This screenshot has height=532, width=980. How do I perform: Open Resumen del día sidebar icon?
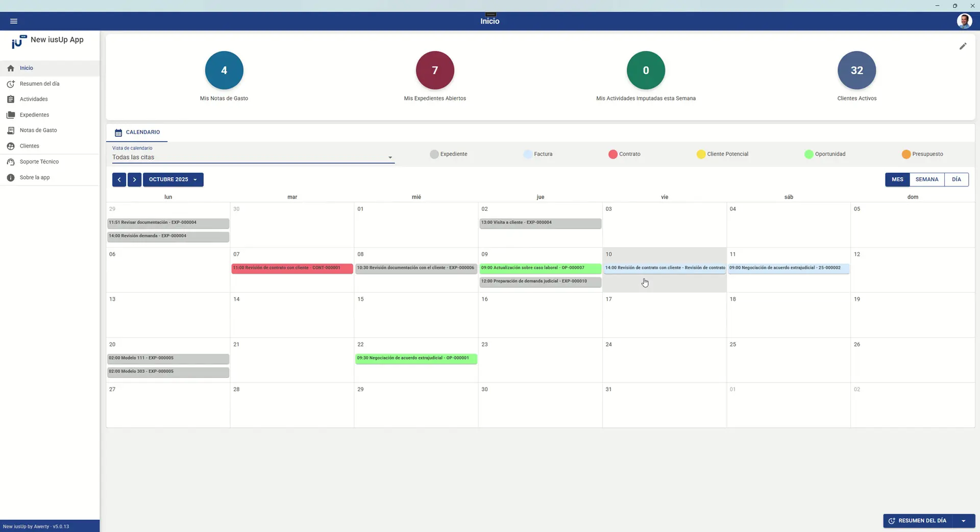11,84
